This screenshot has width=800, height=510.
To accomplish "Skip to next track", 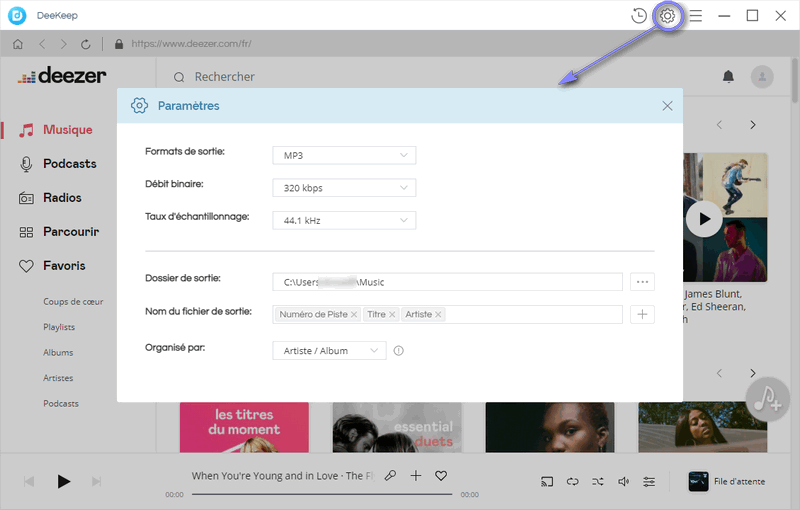I will pyautogui.click(x=96, y=481).
